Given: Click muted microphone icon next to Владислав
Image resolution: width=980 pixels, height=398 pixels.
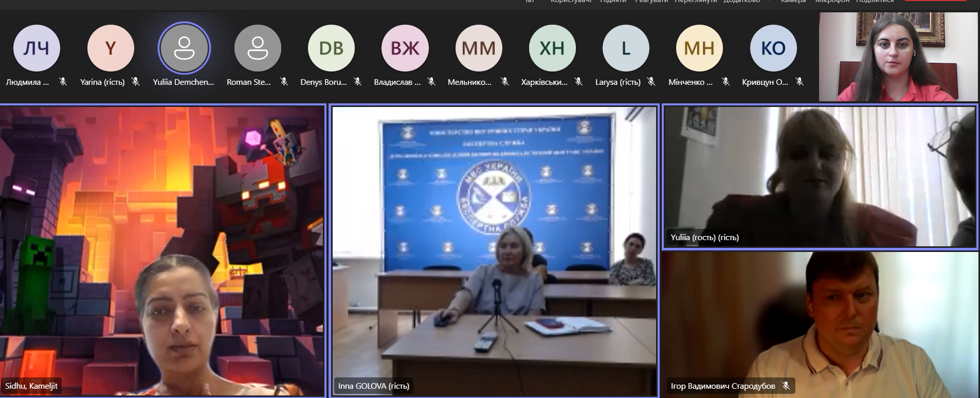Looking at the screenshot, I should [431, 82].
